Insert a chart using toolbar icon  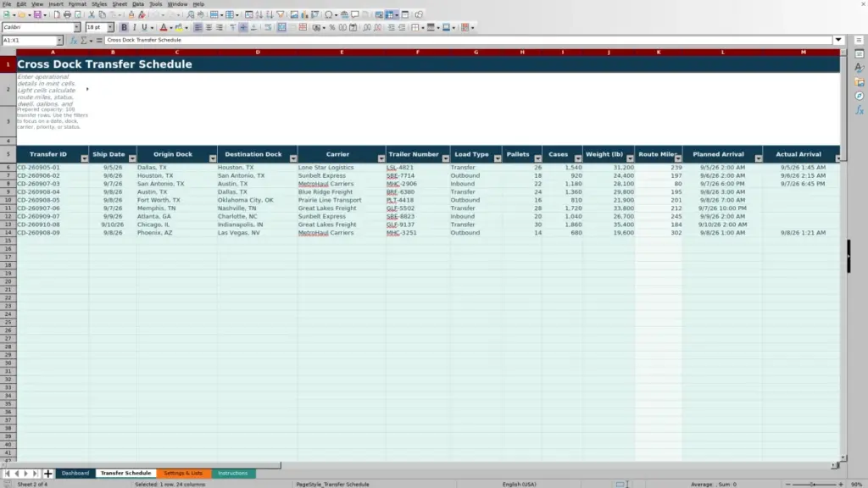(x=304, y=15)
